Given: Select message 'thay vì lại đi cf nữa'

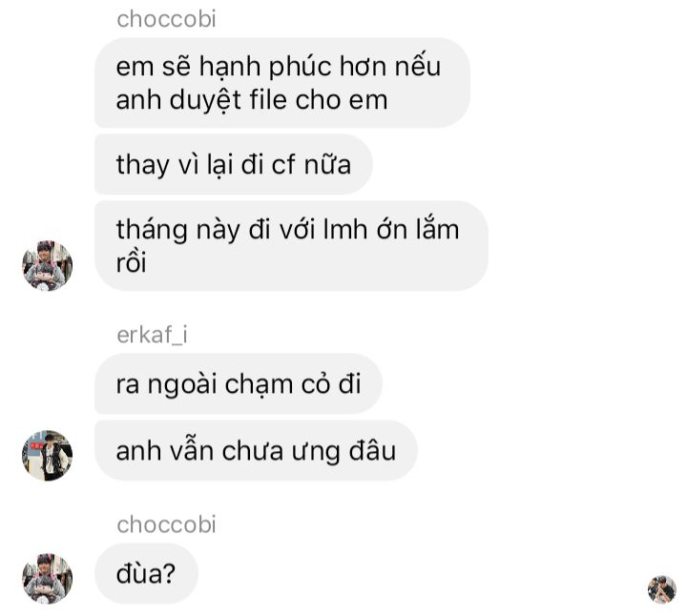Looking at the screenshot, I should pyautogui.click(x=234, y=165).
